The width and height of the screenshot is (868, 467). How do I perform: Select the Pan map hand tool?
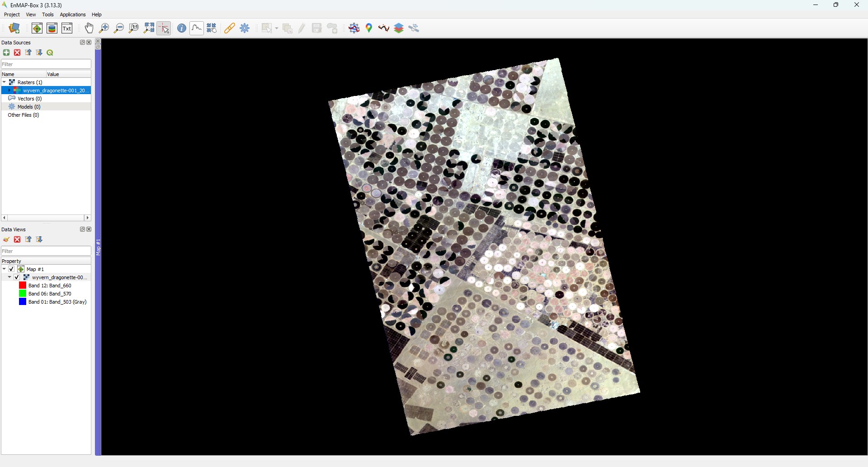[x=89, y=28]
